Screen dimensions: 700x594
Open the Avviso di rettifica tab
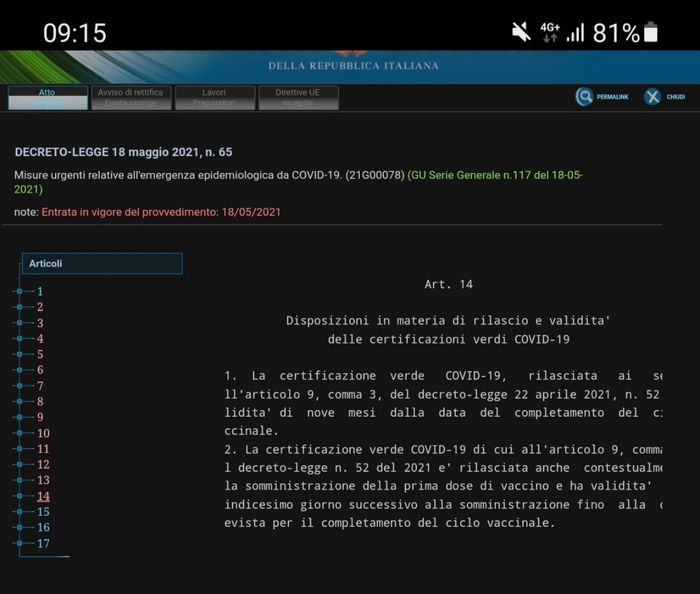pyautogui.click(x=131, y=97)
